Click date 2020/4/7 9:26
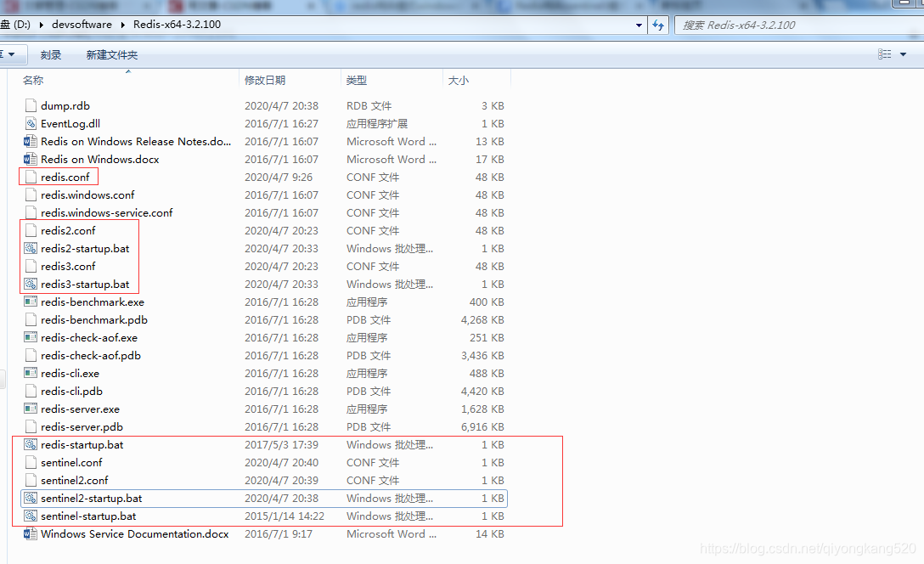This screenshot has width=924, height=564. [x=279, y=178]
